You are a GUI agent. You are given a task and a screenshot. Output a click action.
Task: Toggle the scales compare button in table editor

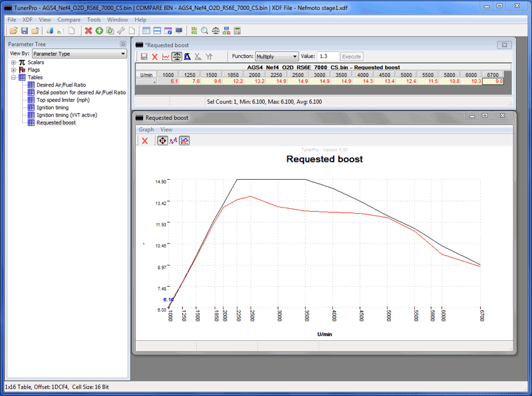click(x=176, y=57)
